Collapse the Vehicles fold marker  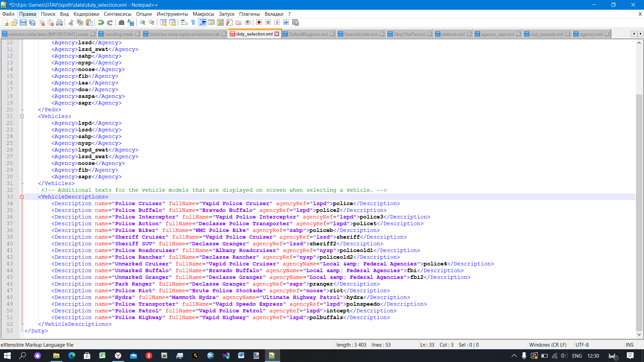(22, 116)
